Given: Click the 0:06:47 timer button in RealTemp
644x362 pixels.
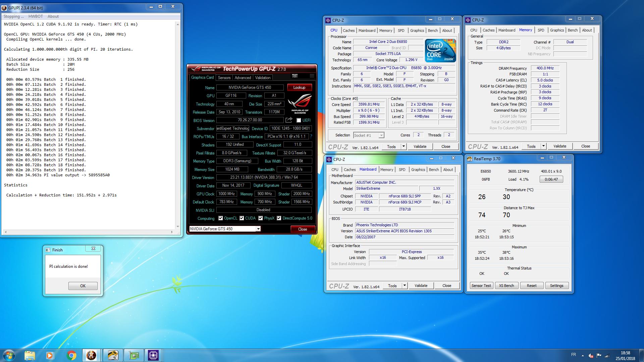Looking at the screenshot, I should pos(551,179).
